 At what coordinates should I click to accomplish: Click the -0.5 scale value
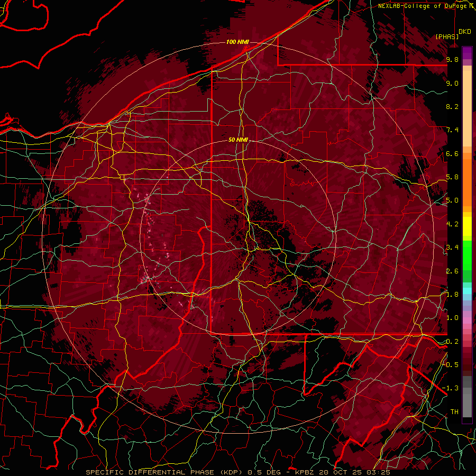tap(450, 364)
